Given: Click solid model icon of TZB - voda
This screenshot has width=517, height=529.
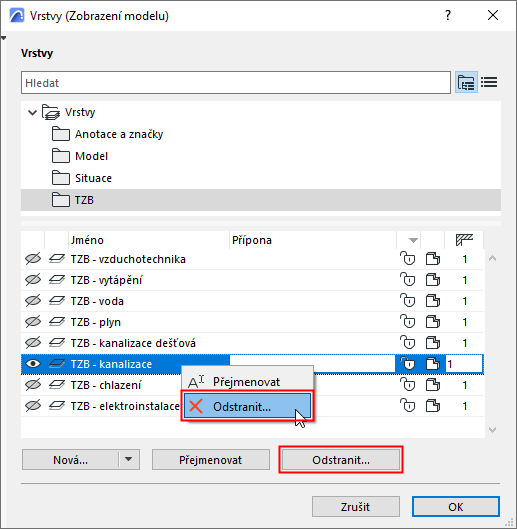Looking at the screenshot, I should coord(433,301).
